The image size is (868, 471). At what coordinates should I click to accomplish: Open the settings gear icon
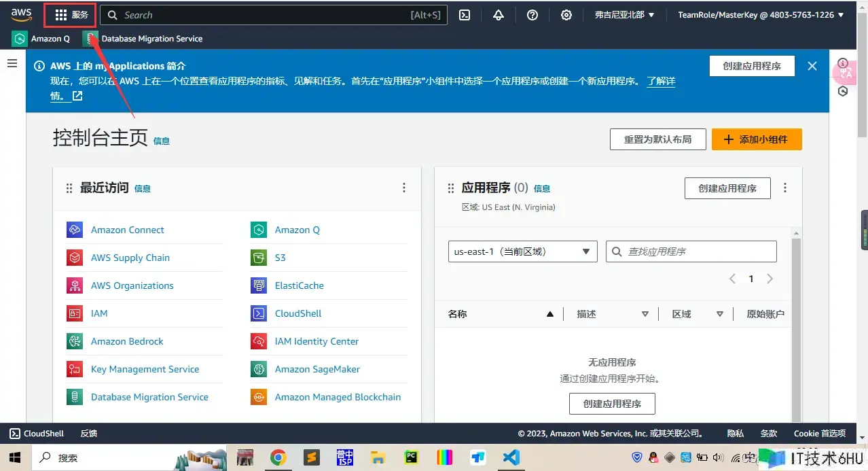point(566,15)
